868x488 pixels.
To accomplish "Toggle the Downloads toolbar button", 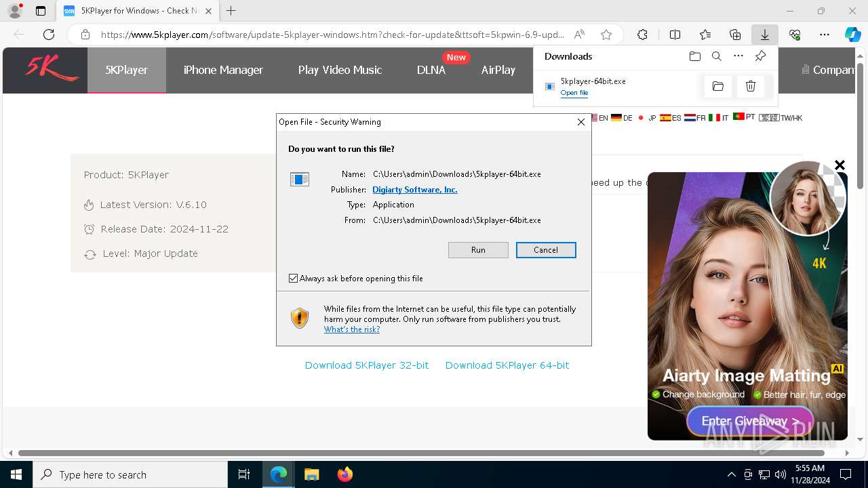I will click(x=765, y=35).
